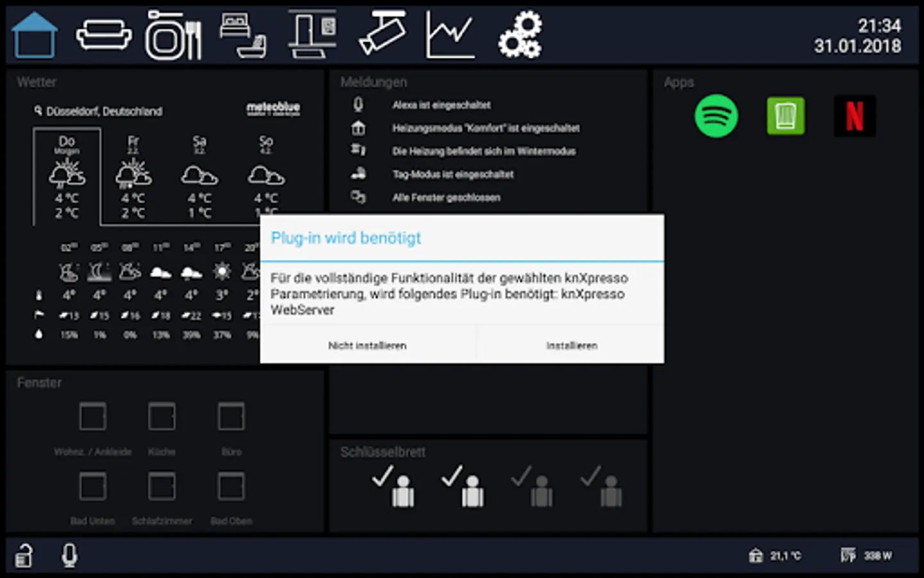Click the location search magnifier icon

coord(38,111)
